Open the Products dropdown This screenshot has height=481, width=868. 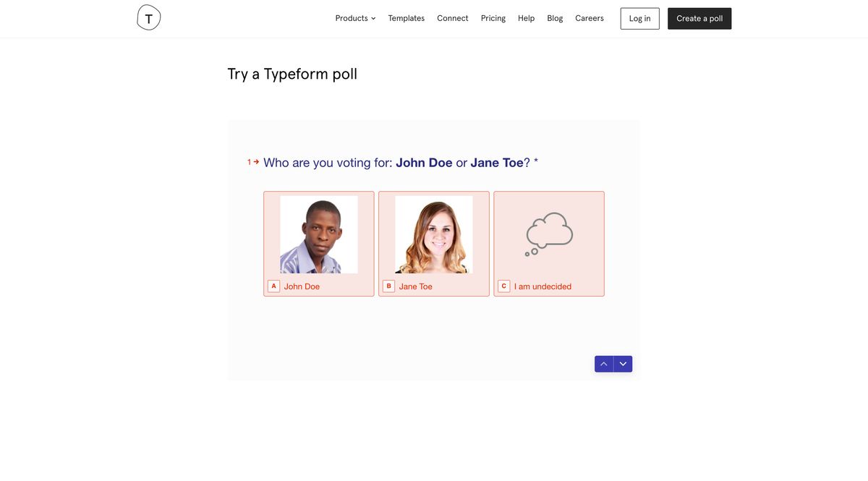pos(352,16)
